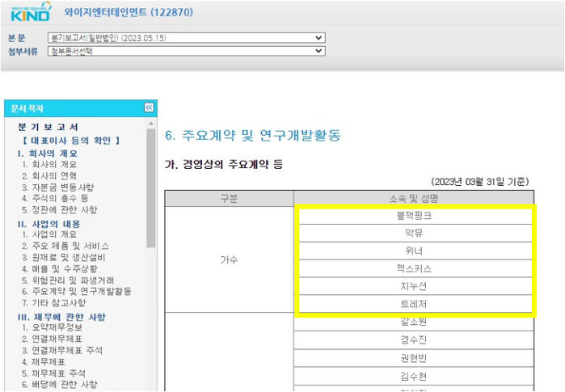The image size is (565, 392).
Task: Go to 5. 위험관리 및 파생거래
Action: [x=68, y=280]
